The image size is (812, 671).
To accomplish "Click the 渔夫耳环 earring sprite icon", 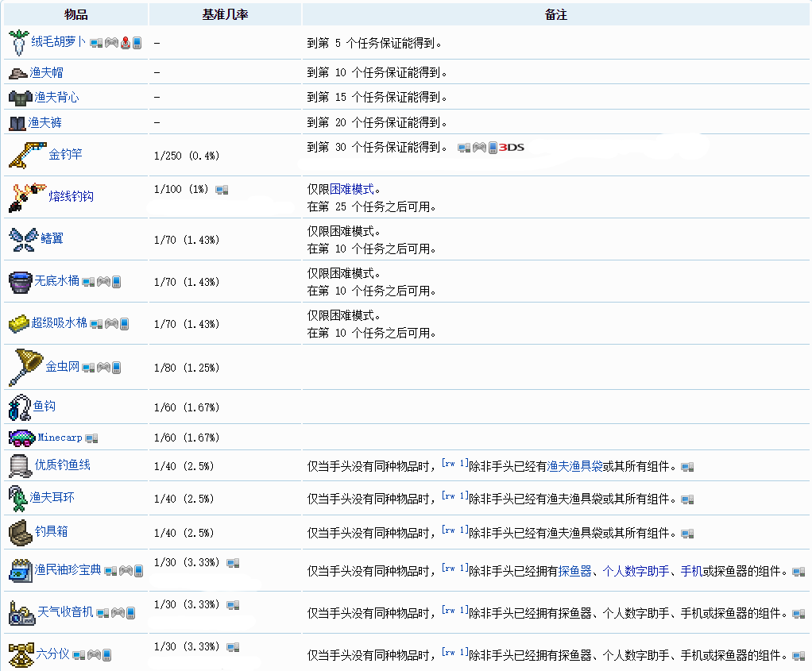I will [18, 498].
